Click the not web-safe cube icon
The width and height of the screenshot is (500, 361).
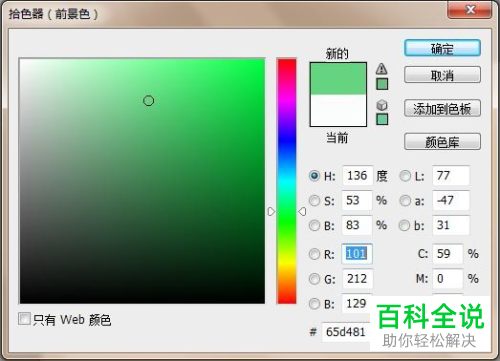pyautogui.click(x=382, y=105)
